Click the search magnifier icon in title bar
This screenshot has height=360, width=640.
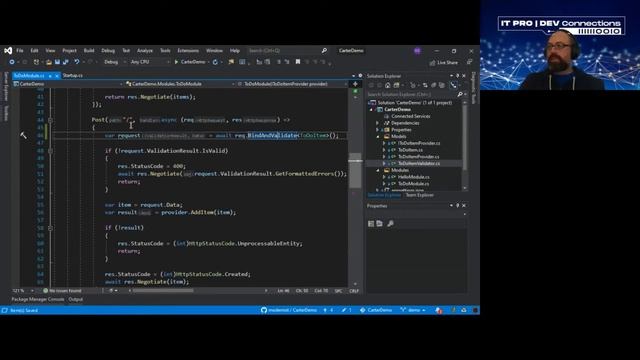click(324, 51)
